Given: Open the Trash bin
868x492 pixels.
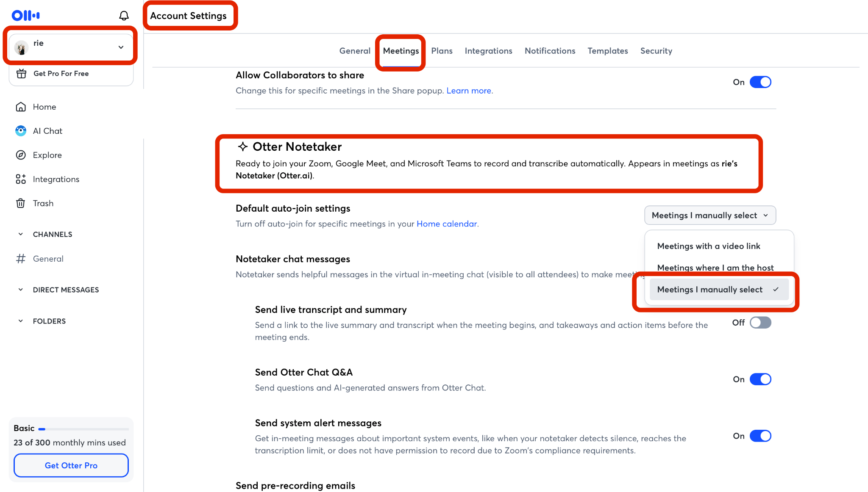Looking at the screenshot, I should pyautogui.click(x=21, y=203).
